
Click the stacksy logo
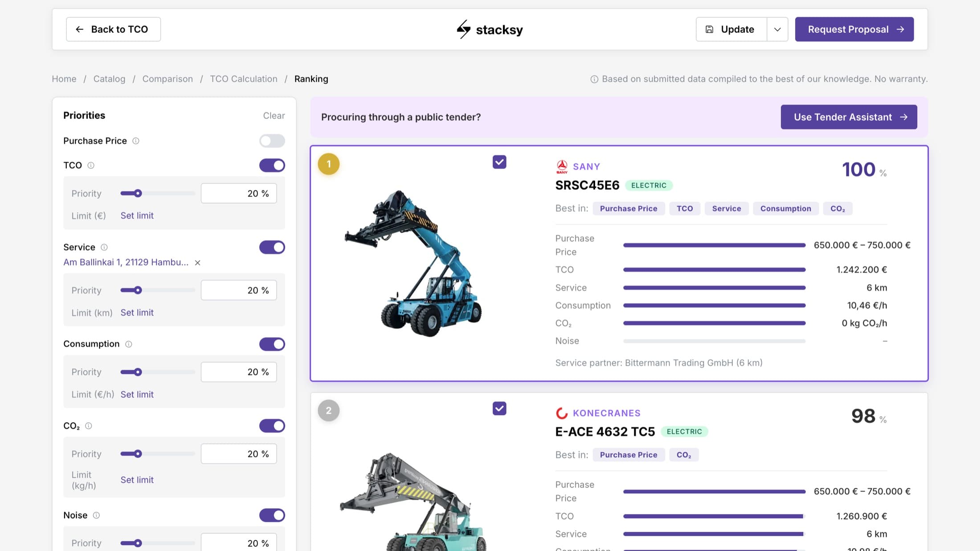(x=490, y=29)
